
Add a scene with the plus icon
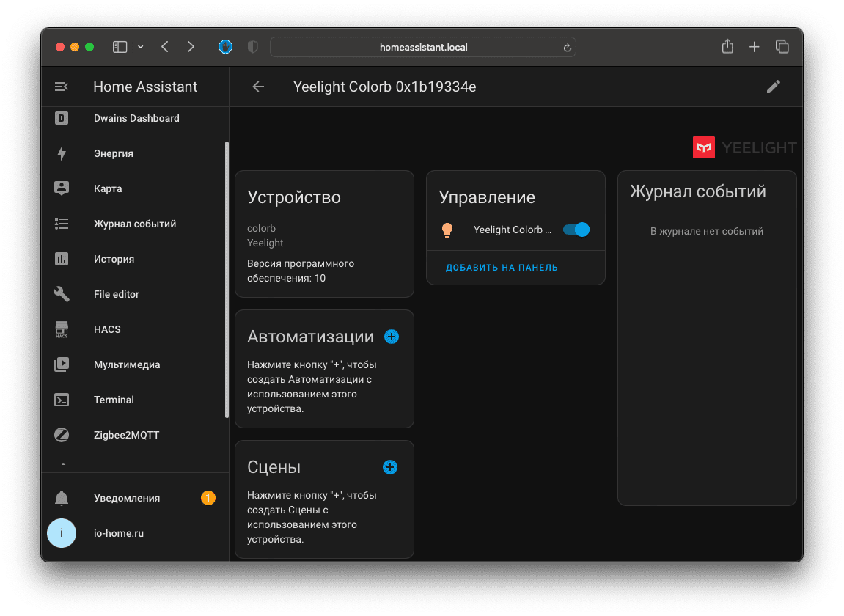[x=390, y=467]
